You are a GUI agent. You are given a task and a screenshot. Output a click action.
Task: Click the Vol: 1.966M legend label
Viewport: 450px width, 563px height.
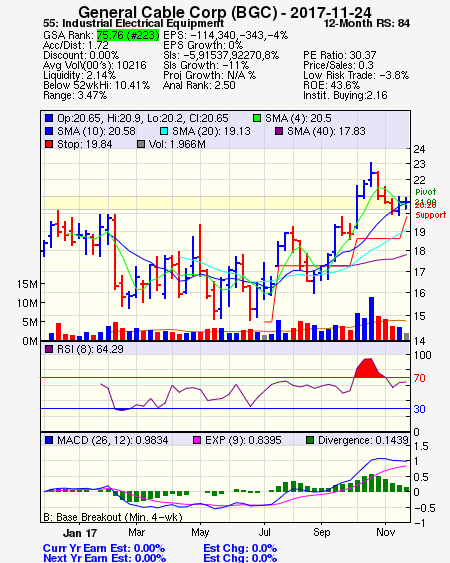pyautogui.click(x=177, y=144)
